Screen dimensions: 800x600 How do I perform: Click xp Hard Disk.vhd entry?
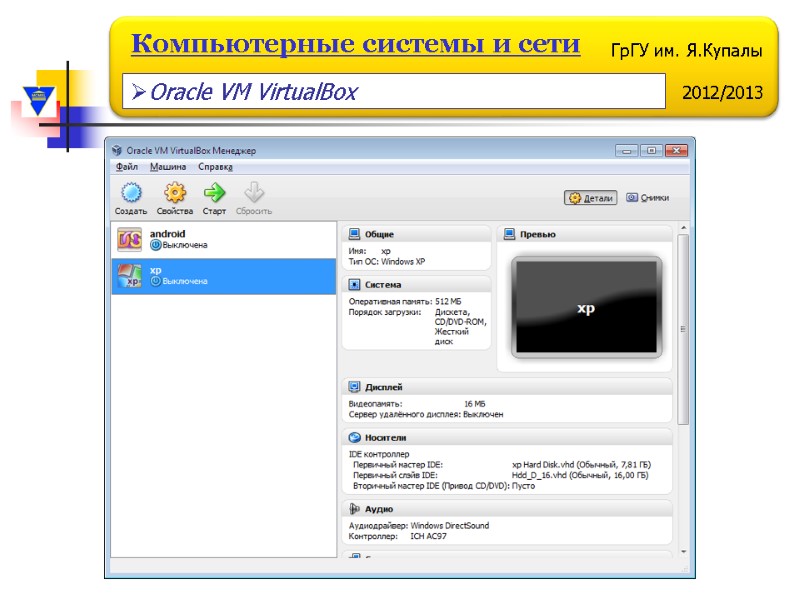click(581, 465)
